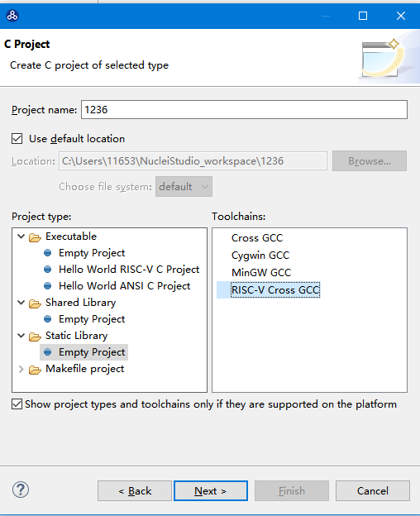Uncheck Show project types only if supported
The width and height of the screenshot is (420, 516).
(17, 404)
